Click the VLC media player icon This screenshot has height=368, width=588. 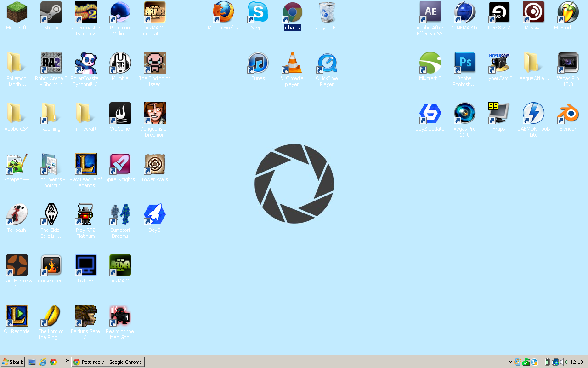tap(292, 63)
